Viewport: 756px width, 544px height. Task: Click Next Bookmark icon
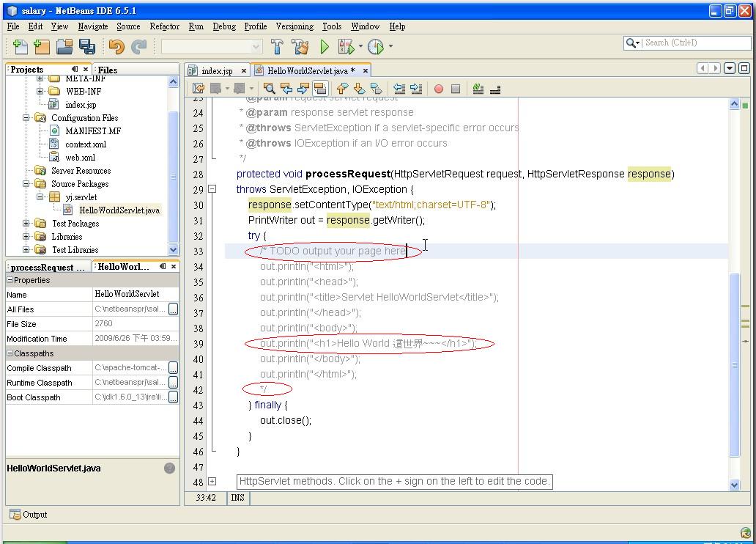click(x=359, y=88)
